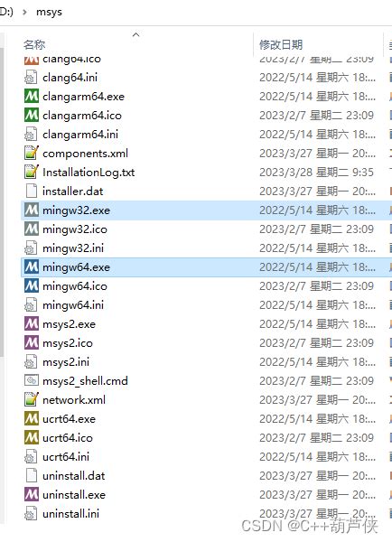Click the purple msys2.exe icon
This screenshot has height=542, width=392.
click(31, 324)
